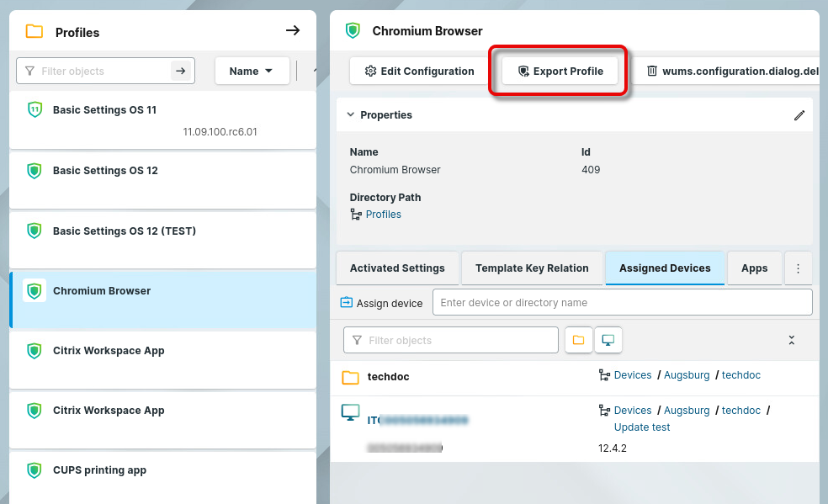Select the CUPS printing app profile
Screen dimensions: 828x504
coord(99,470)
